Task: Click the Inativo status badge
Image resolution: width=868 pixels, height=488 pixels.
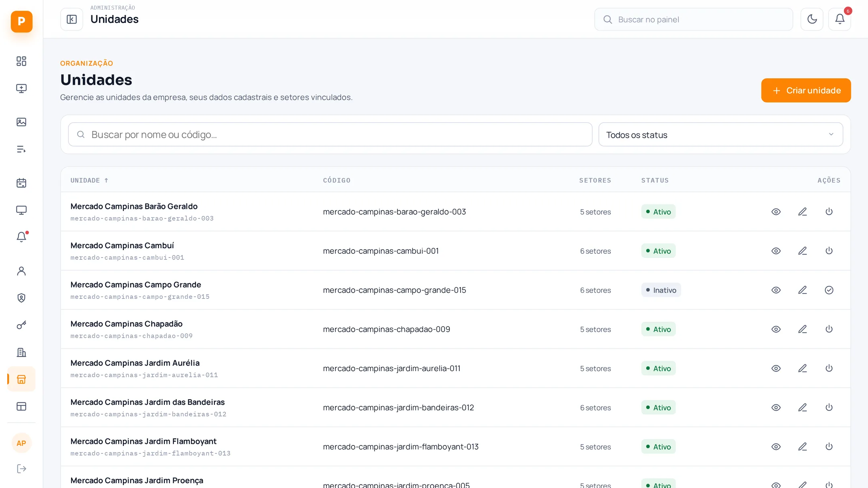Action: click(661, 290)
